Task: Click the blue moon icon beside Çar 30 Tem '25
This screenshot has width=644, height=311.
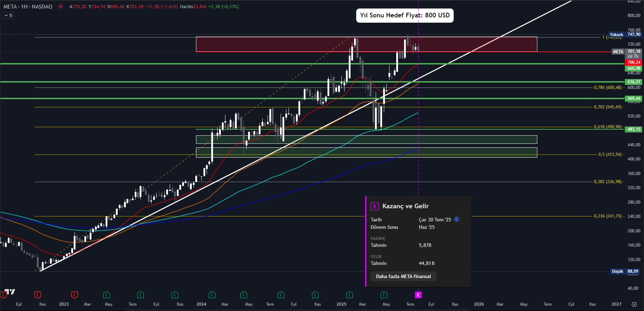Action: point(457,219)
